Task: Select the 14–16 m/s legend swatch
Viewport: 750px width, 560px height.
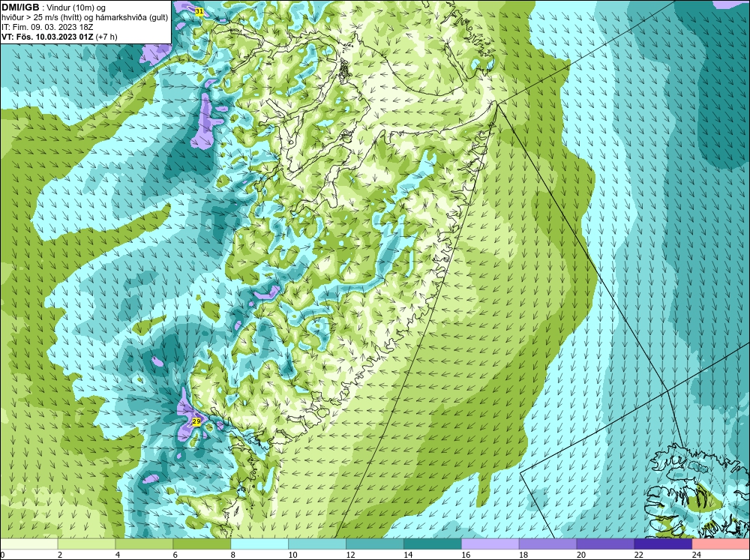Action: pyautogui.click(x=433, y=544)
